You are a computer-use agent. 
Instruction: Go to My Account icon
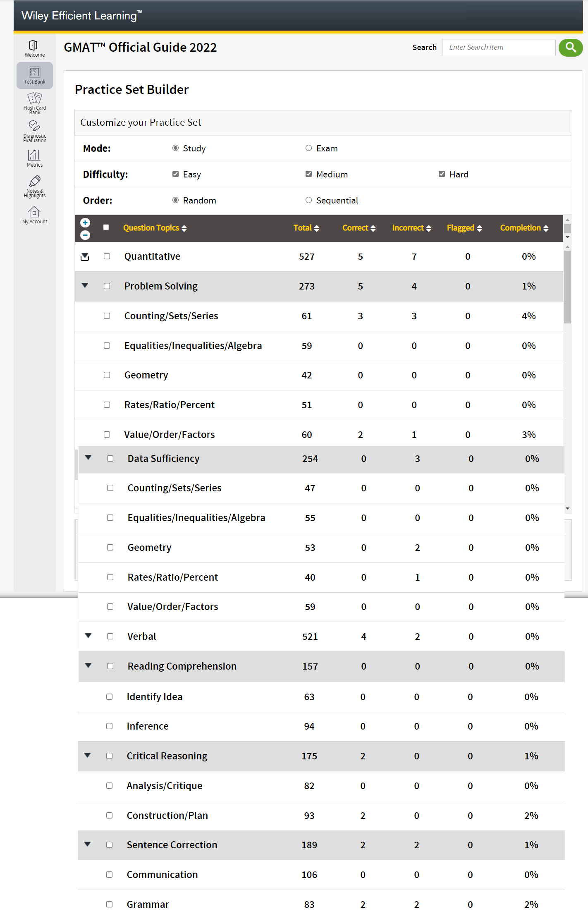(34, 212)
